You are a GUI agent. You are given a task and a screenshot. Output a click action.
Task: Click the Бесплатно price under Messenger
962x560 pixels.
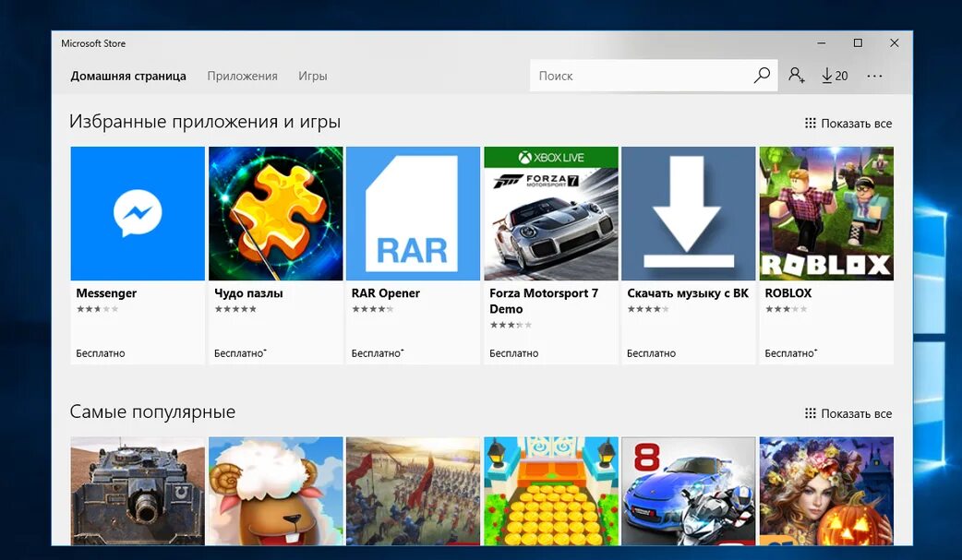coord(101,353)
